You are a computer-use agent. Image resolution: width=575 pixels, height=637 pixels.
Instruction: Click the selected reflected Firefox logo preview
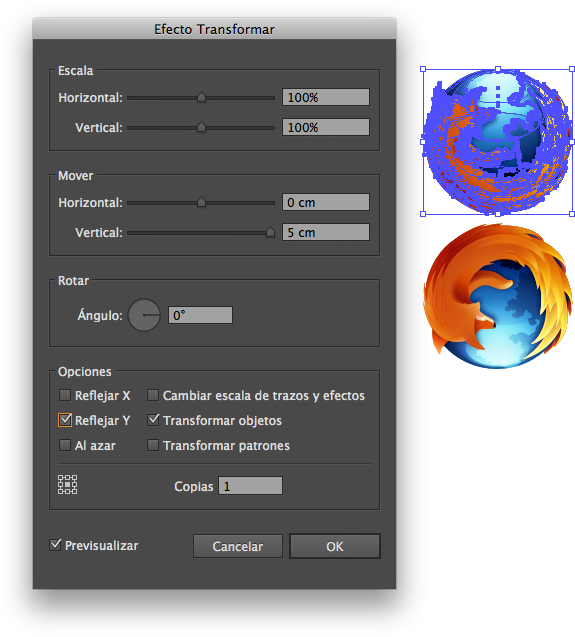click(x=498, y=141)
